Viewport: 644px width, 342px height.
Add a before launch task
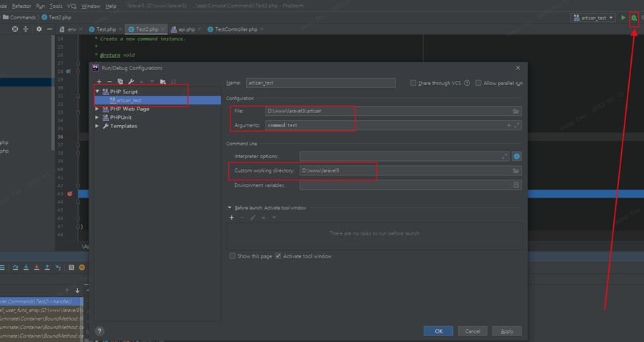(x=232, y=218)
